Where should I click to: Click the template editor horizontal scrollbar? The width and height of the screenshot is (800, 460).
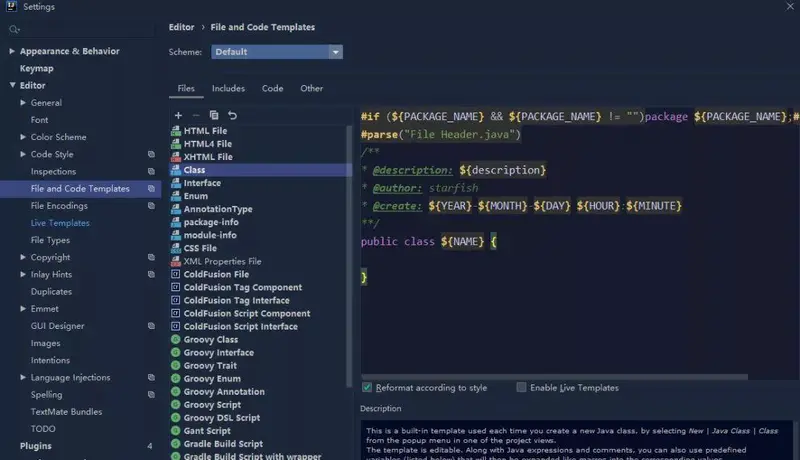coord(554,377)
